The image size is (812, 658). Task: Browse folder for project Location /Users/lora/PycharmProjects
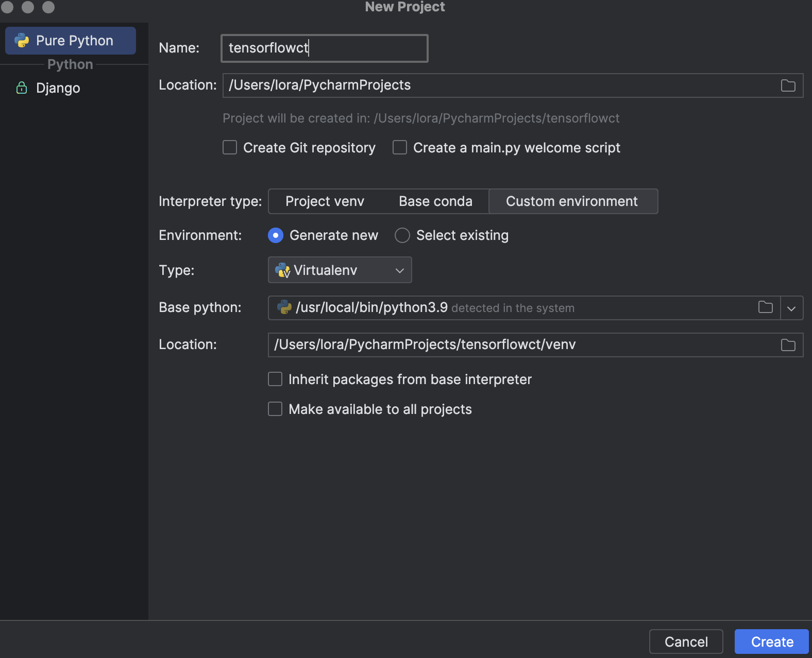pos(788,85)
